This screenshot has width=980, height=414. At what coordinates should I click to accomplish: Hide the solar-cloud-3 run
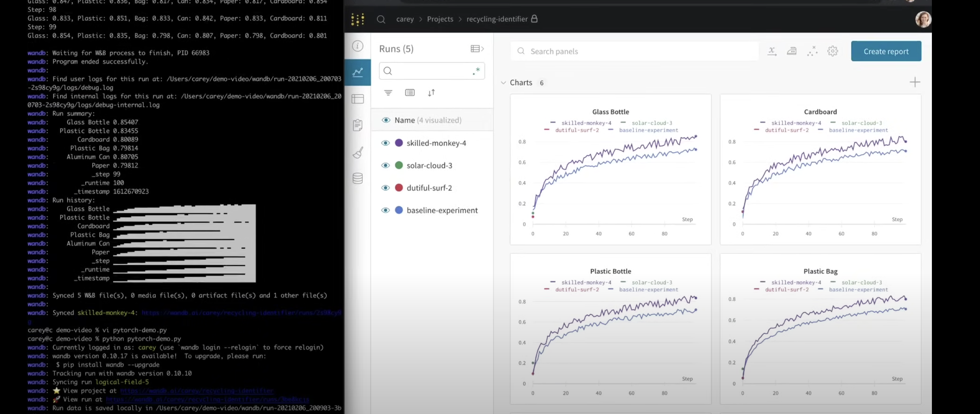[386, 165]
